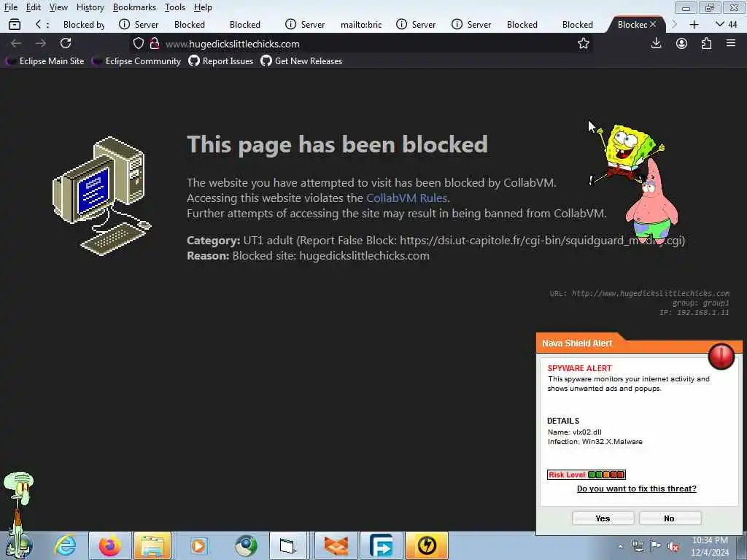Click 'Reason: Blocked site' text line
Image resolution: width=747 pixels, height=560 pixels.
pyautogui.click(x=309, y=256)
